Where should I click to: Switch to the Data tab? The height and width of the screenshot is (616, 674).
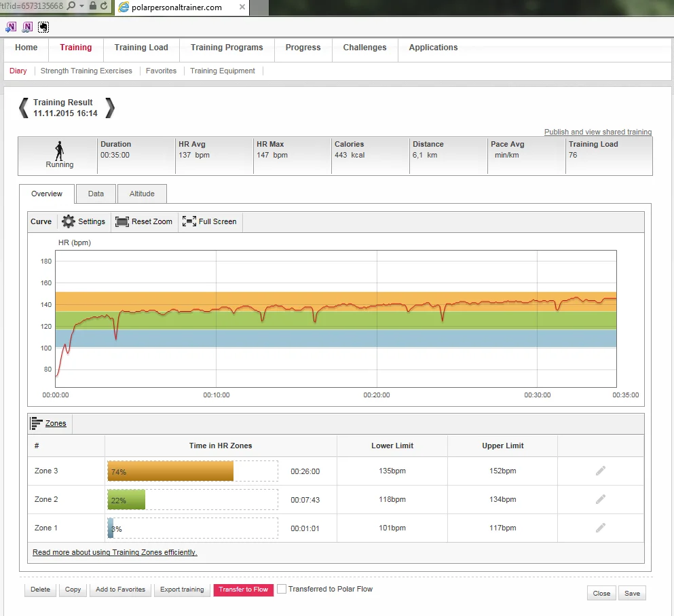pos(96,194)
